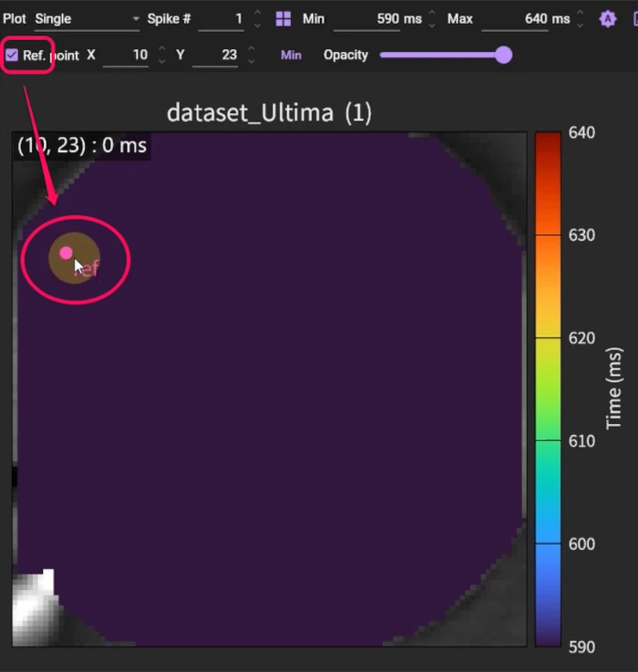Uncheck the Ref. point checkbox

tap(12, 55)
